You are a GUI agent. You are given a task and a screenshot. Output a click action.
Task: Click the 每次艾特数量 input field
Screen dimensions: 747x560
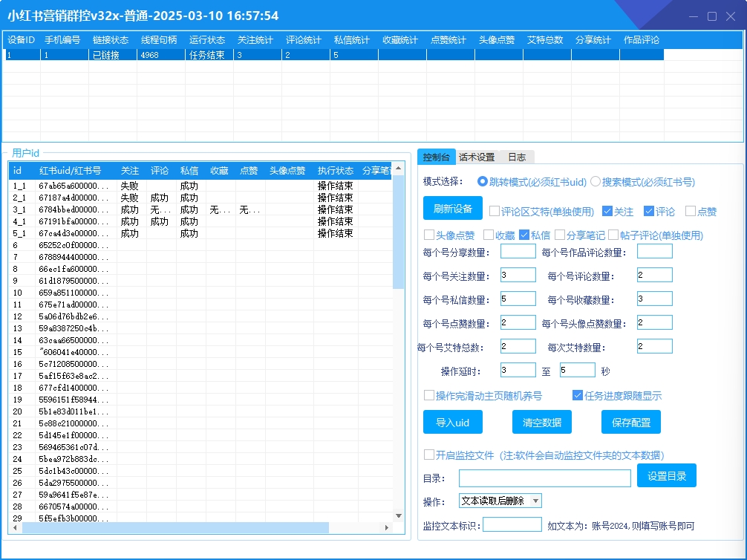(x=655, y=346)
